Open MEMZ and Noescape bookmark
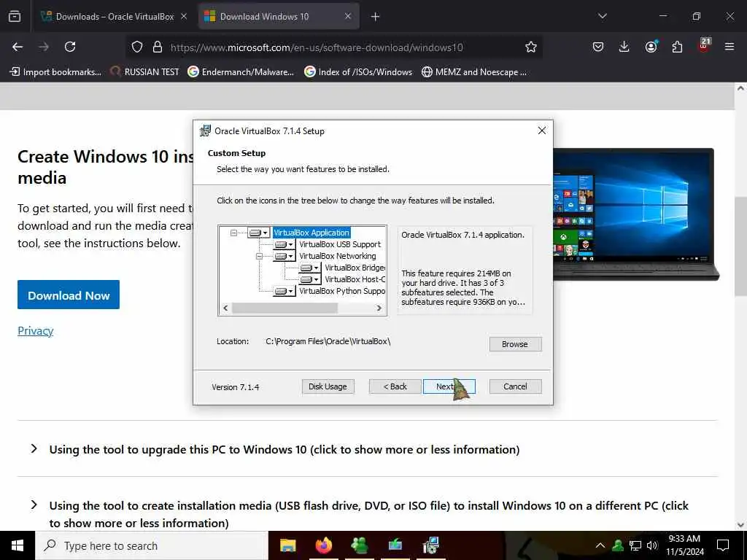747x560 pixels. click(474, 72)
